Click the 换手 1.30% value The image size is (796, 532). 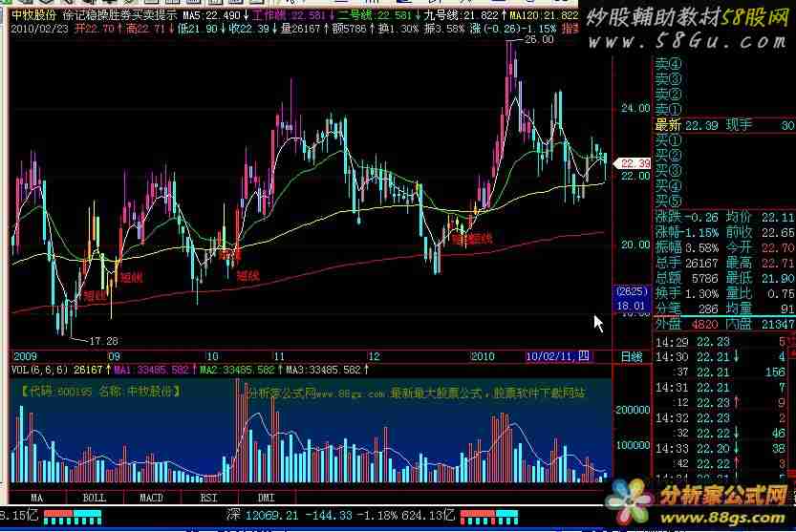tap(686, 293)
